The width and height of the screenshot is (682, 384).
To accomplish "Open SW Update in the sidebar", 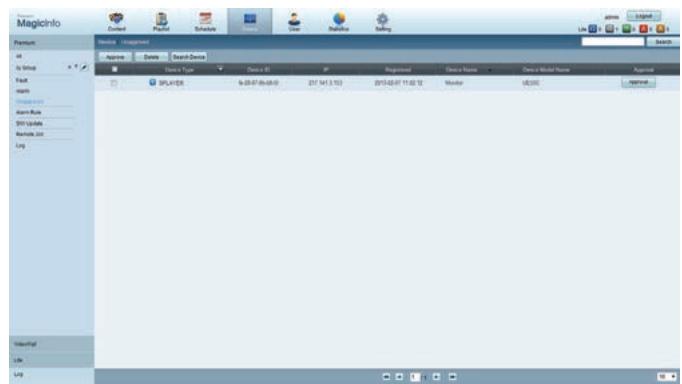I will [x=29, y=123].
